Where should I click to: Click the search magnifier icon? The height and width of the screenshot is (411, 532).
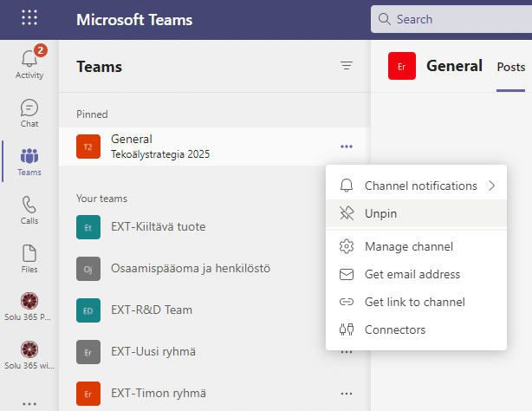[x=384, y=19]
